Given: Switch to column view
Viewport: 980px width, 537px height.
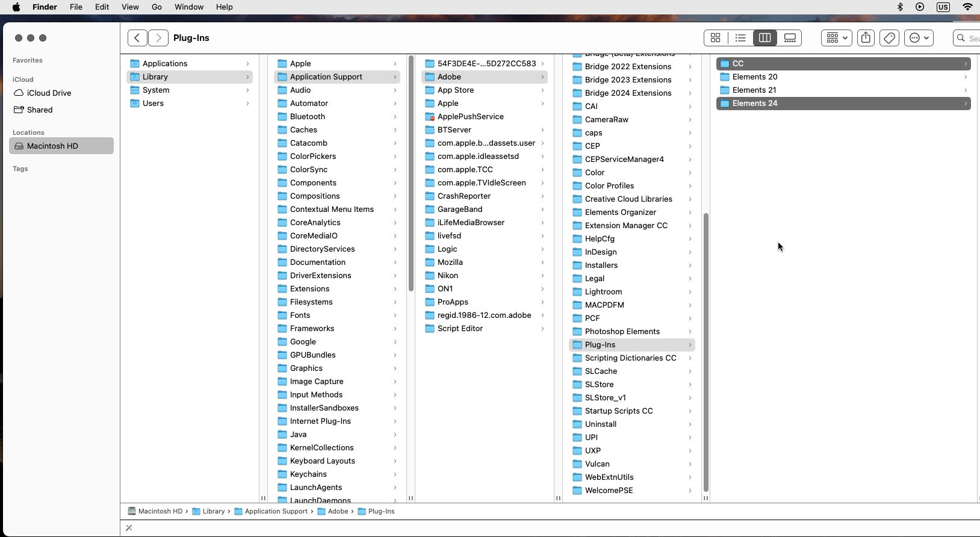Looking at the screenshot, I should click(765, 38).
